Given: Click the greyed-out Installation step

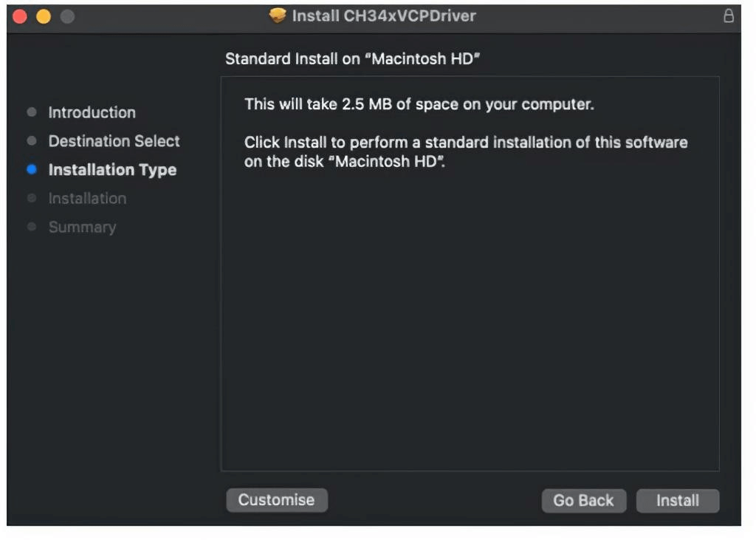Looking at the screenshot, I should pyautogui.click(x=87, y=198).
